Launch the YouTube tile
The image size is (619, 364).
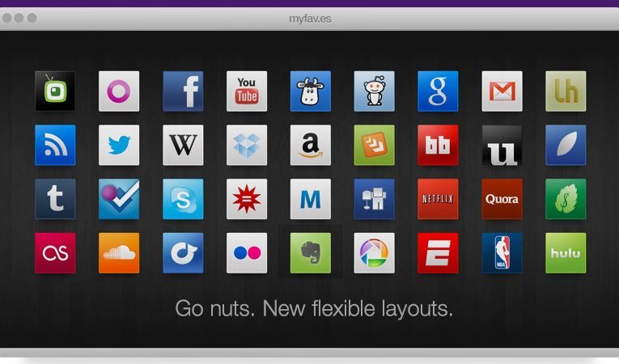[247, 91]
